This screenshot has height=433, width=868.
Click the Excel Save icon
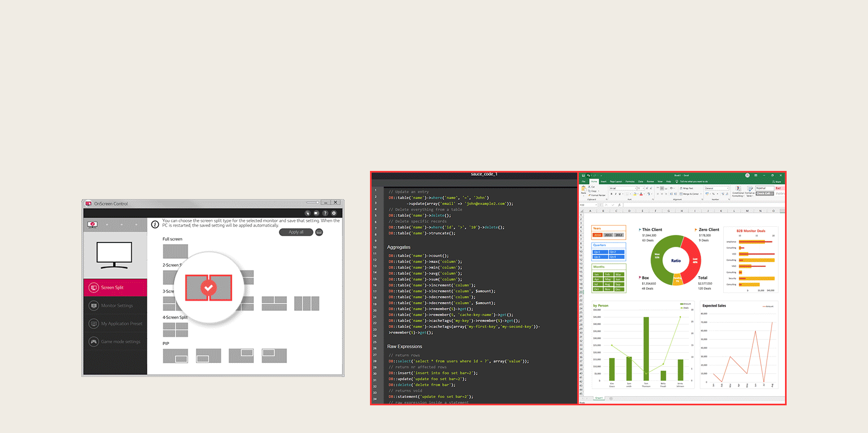point(583,175)
